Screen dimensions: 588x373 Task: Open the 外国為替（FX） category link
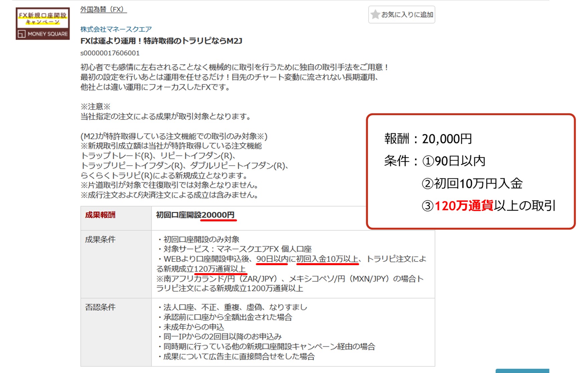click(103, 9)
